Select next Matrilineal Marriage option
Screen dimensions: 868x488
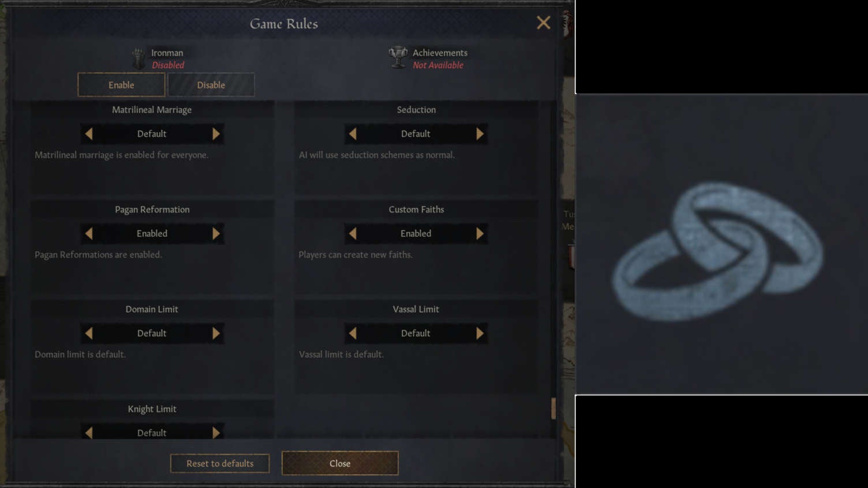pyautogui.click(x=216, y=134)
